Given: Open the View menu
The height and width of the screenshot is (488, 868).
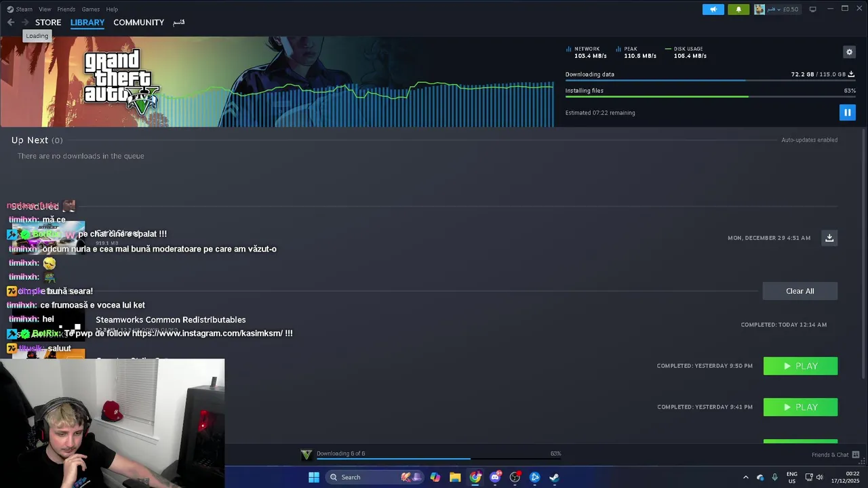Looking at the screenshot, I should pyautogui.click(x=45, y=9).
